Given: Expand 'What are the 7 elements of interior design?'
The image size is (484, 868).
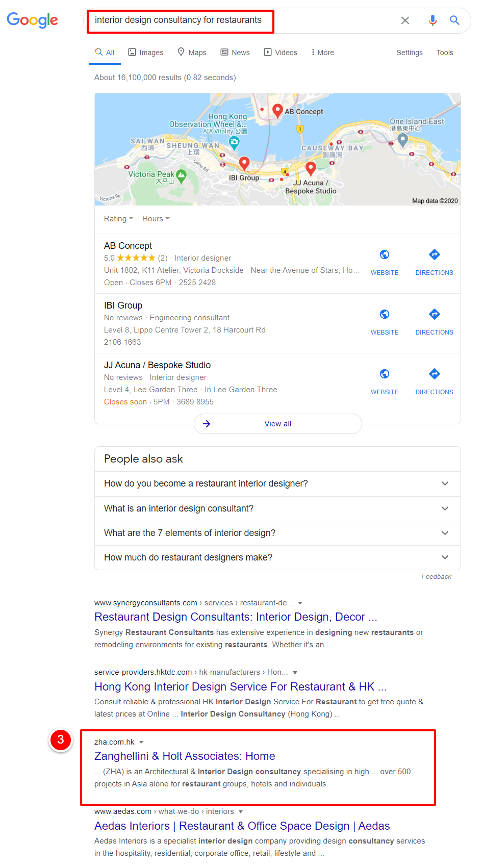Looking at the screenshot, I should pos(277,533).
